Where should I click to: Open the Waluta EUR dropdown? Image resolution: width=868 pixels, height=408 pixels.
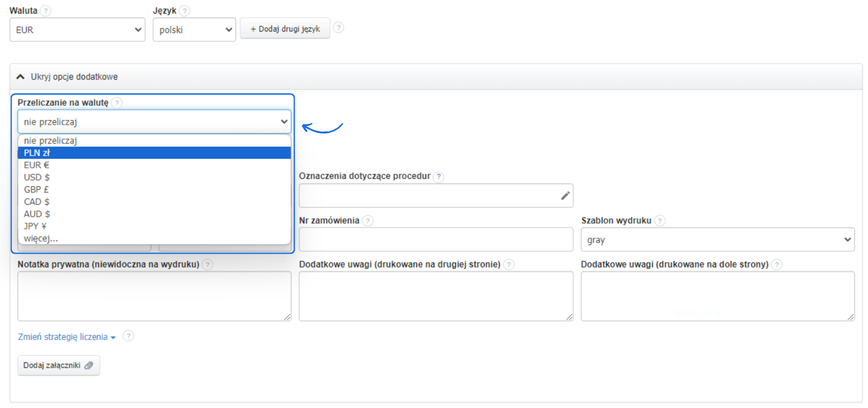[x=77, y=30]
